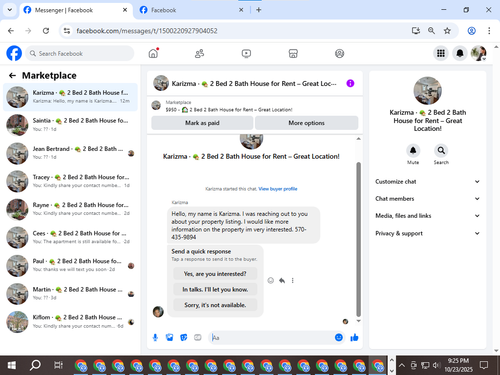Viewport: 500px width, 375px height.
Task: Attach a file with the photo icon
Action: coord(169,338)
